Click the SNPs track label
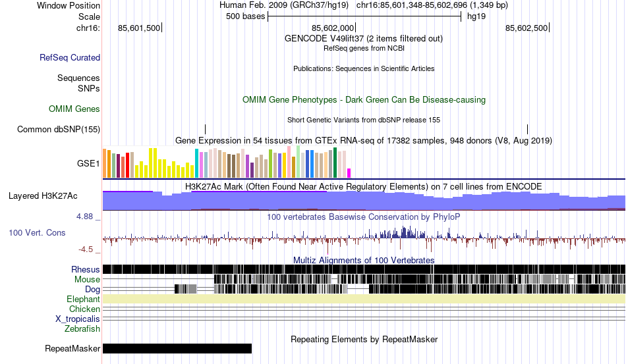Viewport: 626px width, 364px height. point(89,88)
